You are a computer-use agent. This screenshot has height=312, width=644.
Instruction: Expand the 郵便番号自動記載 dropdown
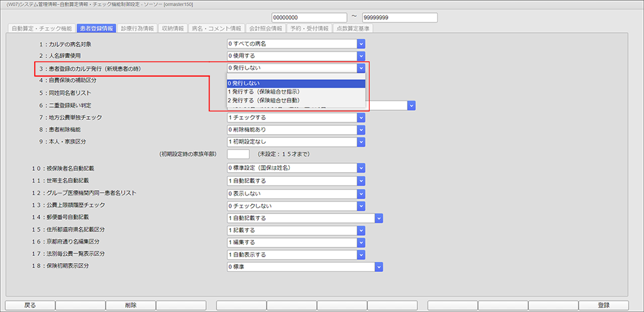[x=379, y=218]
